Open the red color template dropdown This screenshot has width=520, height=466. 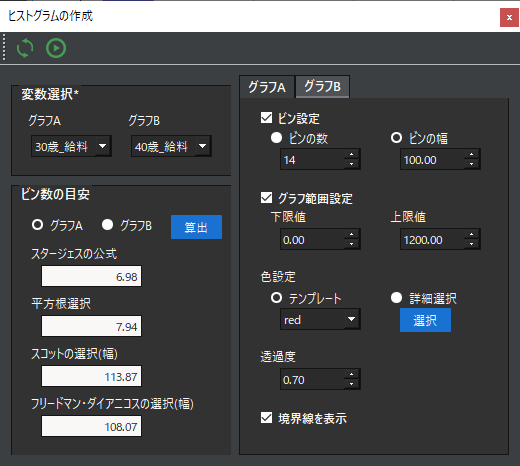[x=320, y=319]
